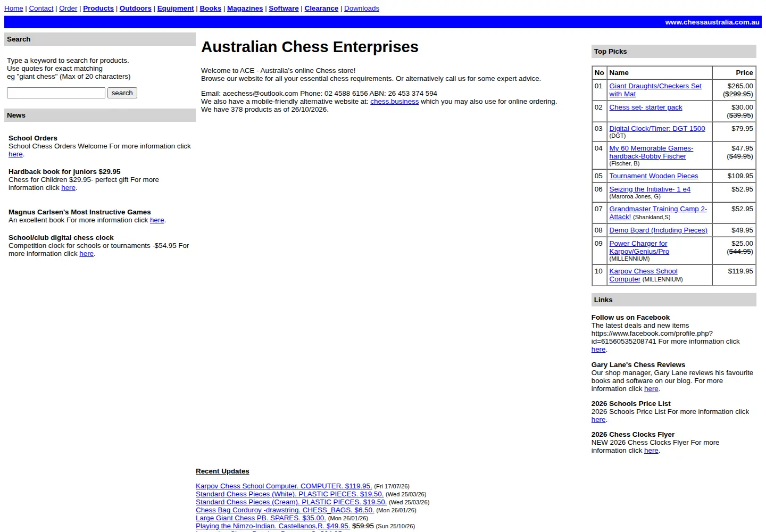Image resolution: width=766 pixels, height=532 pixels.
Task: Open Standard Chess Pieces (White) update
Action: click(289, 494)
